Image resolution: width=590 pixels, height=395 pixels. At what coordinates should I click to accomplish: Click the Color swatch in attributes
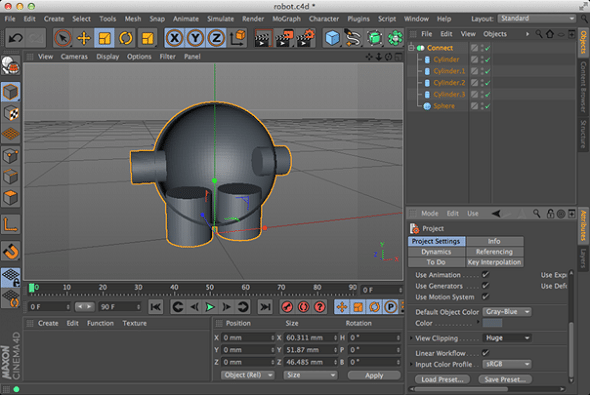492,323
